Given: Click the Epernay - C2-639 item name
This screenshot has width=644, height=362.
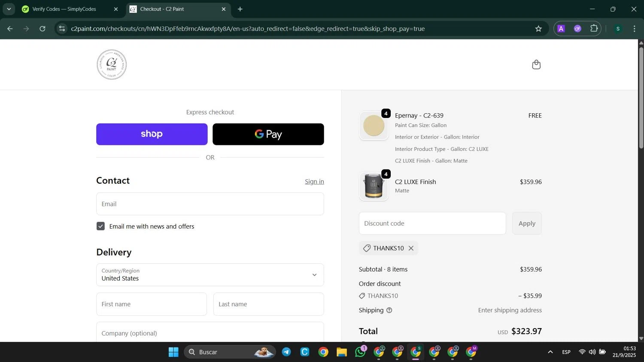Looking at the screenshot, I should click(419, 115).
